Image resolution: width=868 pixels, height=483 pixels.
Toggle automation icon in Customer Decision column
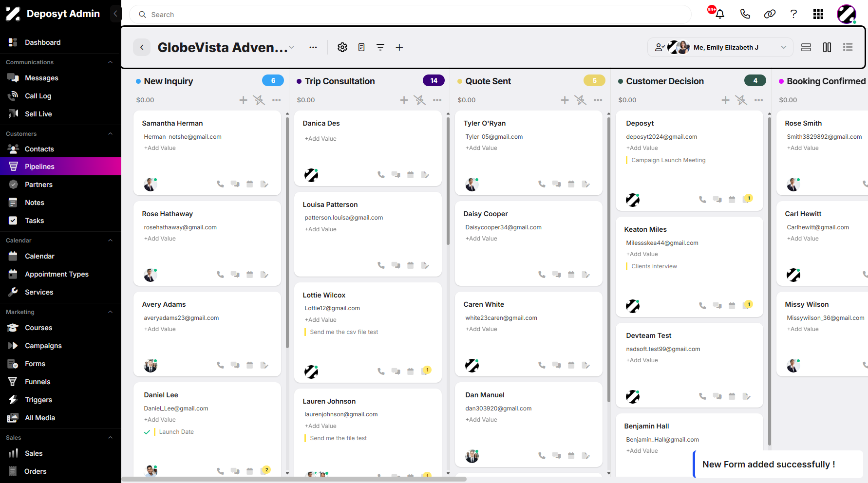click(741, 100)
